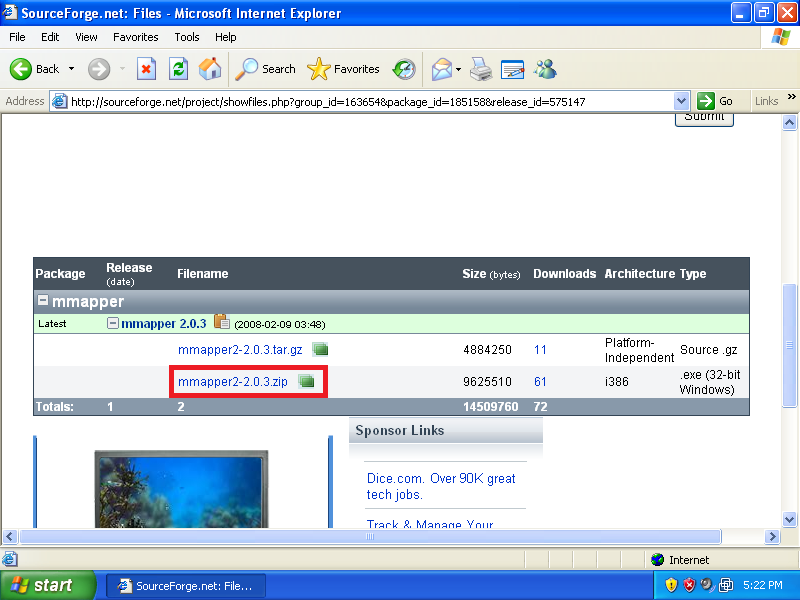Click the 4884250 size value
The width and height of the screenshot is (800, 600).
(487, 350)
